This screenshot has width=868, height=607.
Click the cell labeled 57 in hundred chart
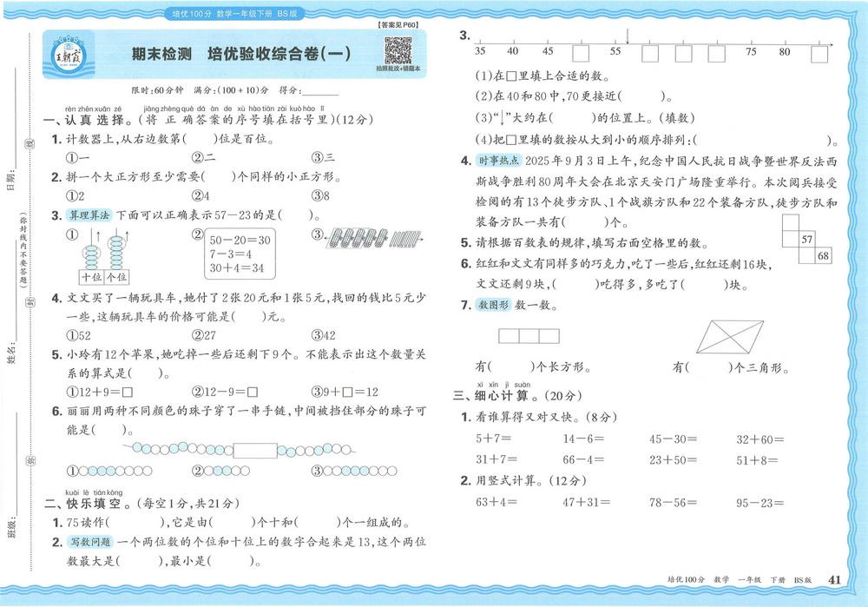(x=807, y=240)
